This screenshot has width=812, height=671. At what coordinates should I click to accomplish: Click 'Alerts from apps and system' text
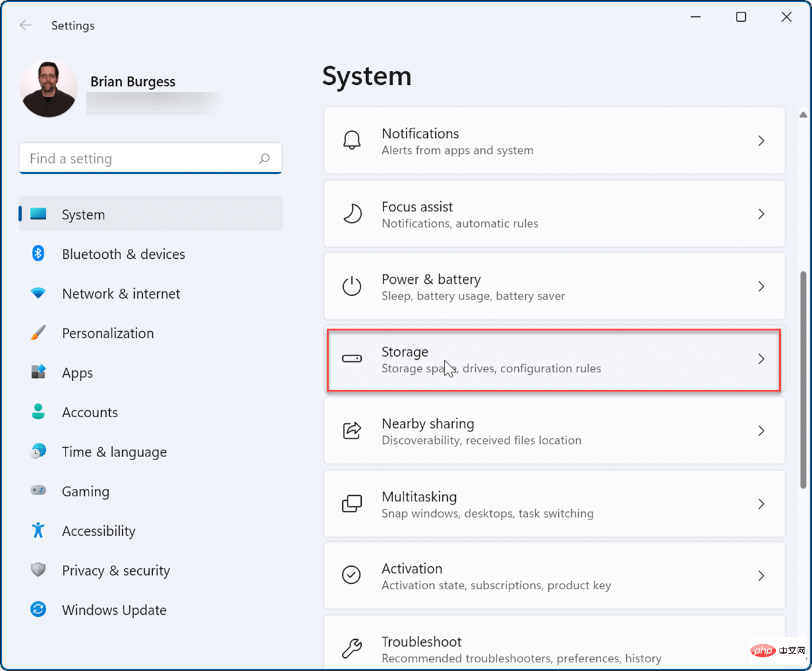point(458,150)
